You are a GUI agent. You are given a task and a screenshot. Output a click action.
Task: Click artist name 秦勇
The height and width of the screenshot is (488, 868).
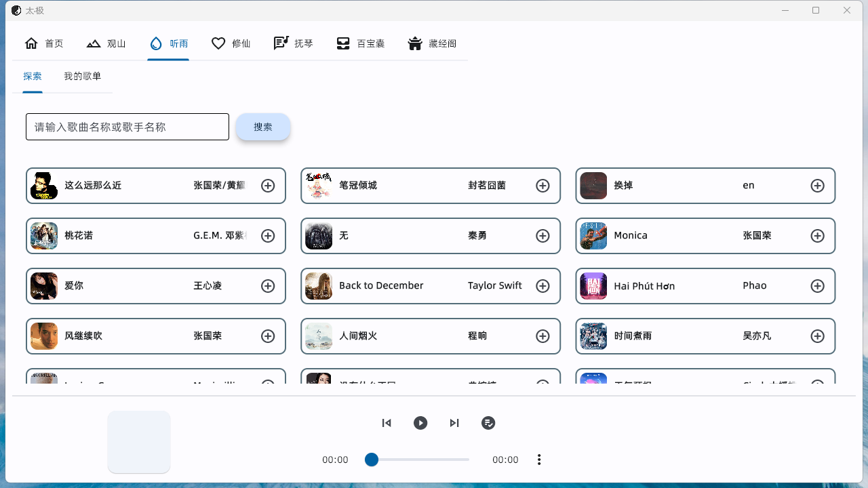477,235
